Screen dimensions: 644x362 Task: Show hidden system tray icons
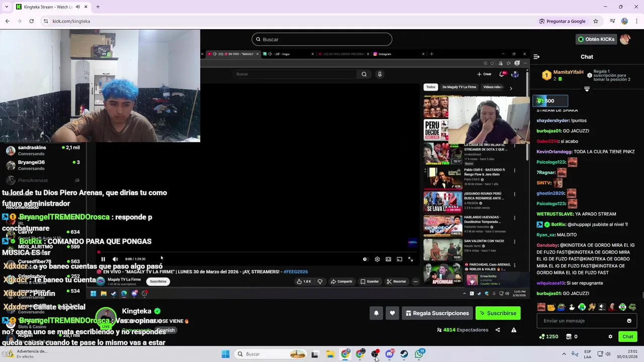coord(563,354)
